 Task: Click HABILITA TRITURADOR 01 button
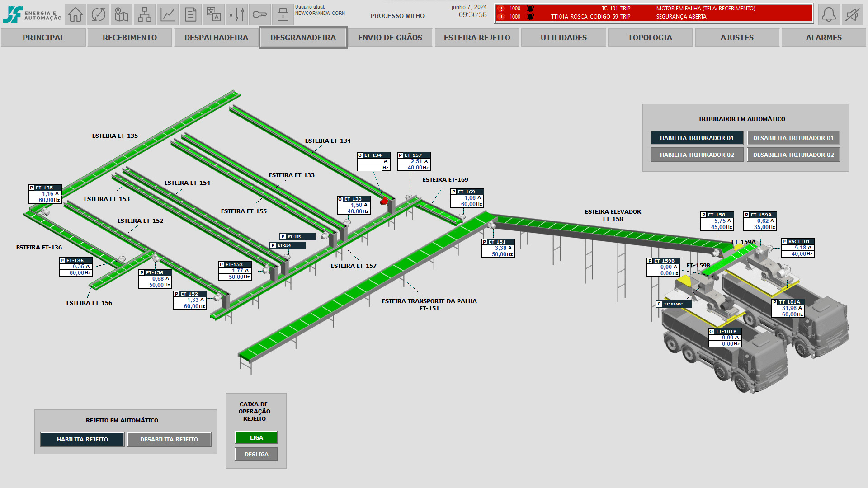pyautogui.click(x=697, y=138)
